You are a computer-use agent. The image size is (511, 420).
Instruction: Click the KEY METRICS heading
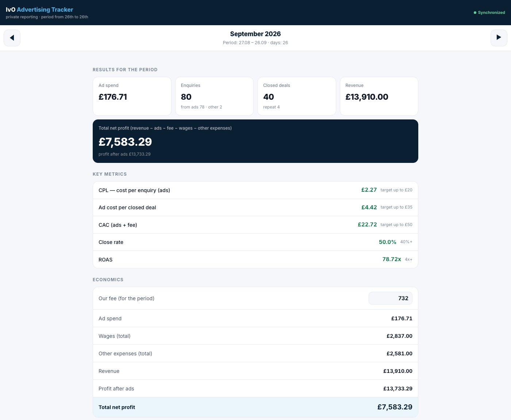pyautogui.click(x=110, y=174)
